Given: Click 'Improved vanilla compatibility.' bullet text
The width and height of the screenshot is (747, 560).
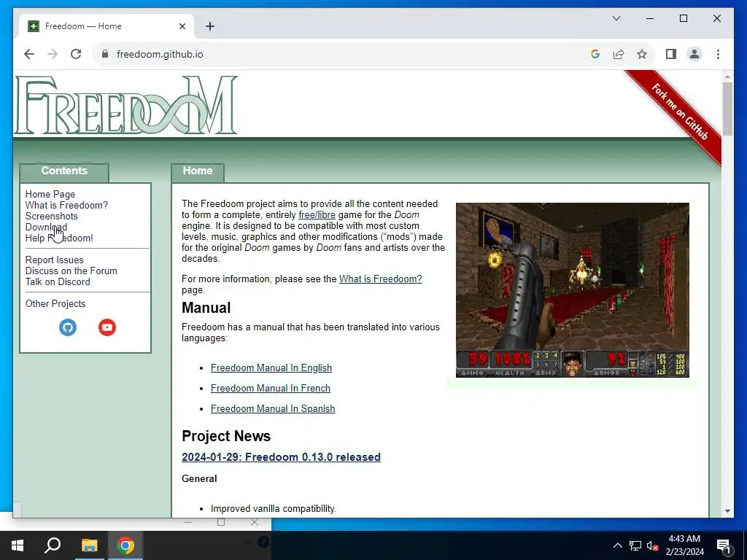Looking at the screenshot, I should [274, 508].
